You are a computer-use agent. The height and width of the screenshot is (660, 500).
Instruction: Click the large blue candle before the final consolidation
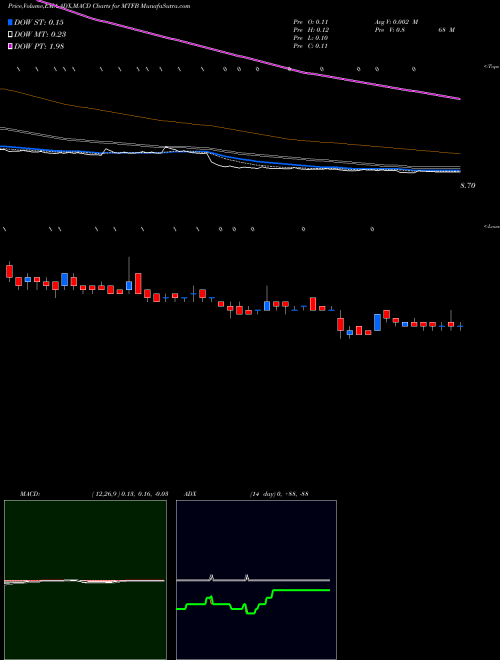point(378,322)
